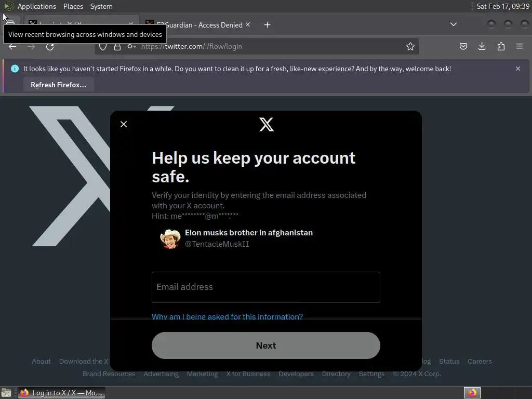Open the Careers footer link
The height and width of the screenshot is (399, 532).
coord(480,362)
